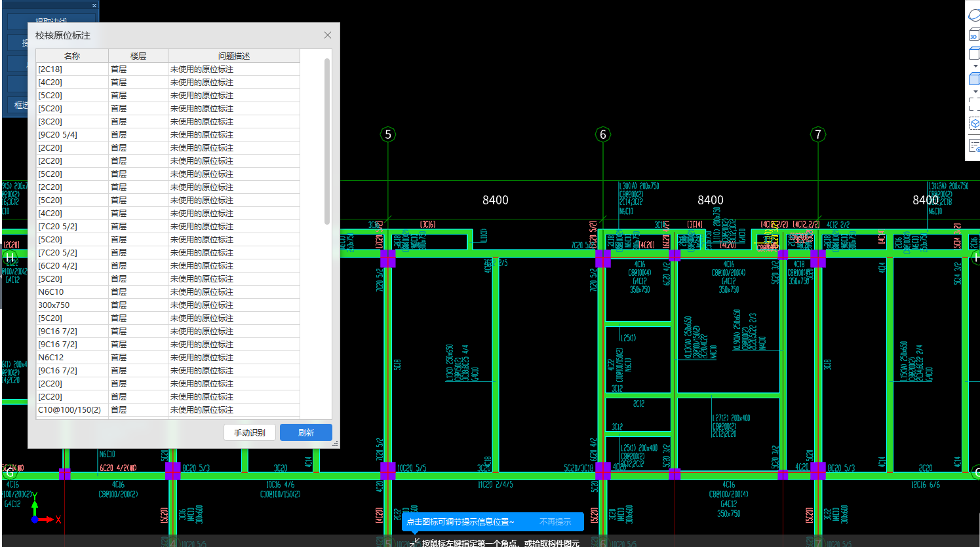The height and width of the screenshot is (547, 980).
Task: Select the [2C18] row
Action: coord(168,69)
